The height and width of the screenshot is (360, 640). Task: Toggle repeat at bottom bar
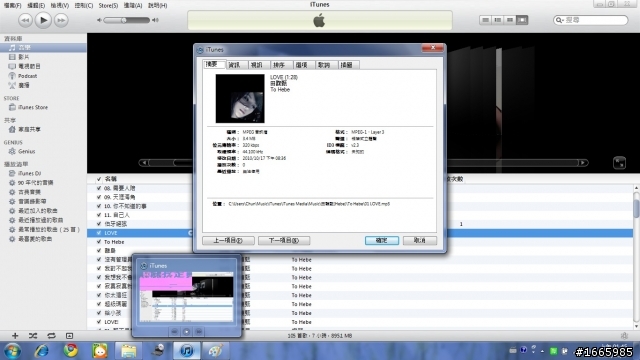click(51, 336)
